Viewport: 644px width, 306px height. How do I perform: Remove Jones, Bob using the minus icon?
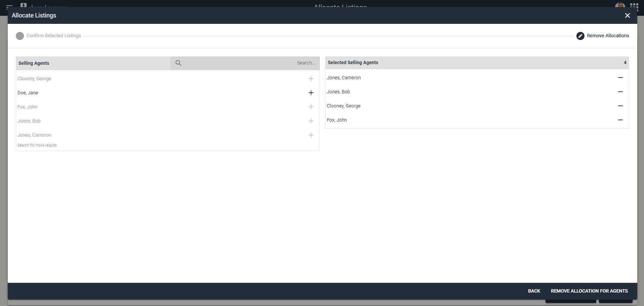point(620,91)
